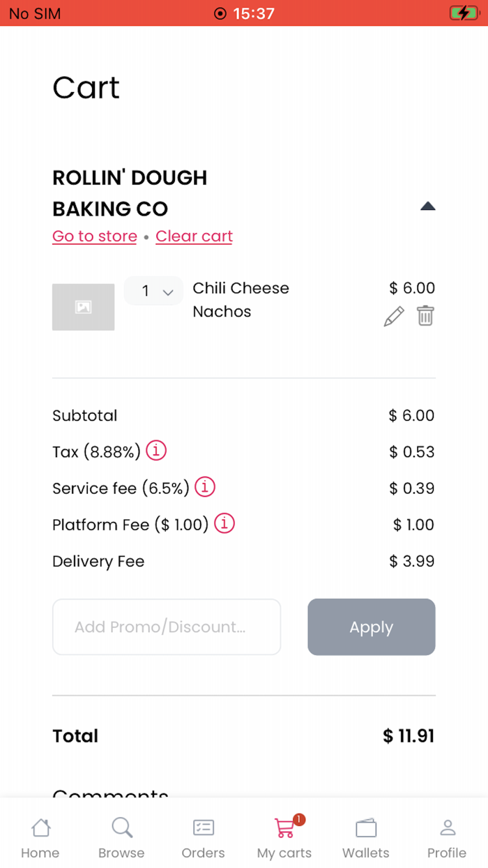The image size is (488, 868).
Task: Clear cart using the link
Action: 194,237
